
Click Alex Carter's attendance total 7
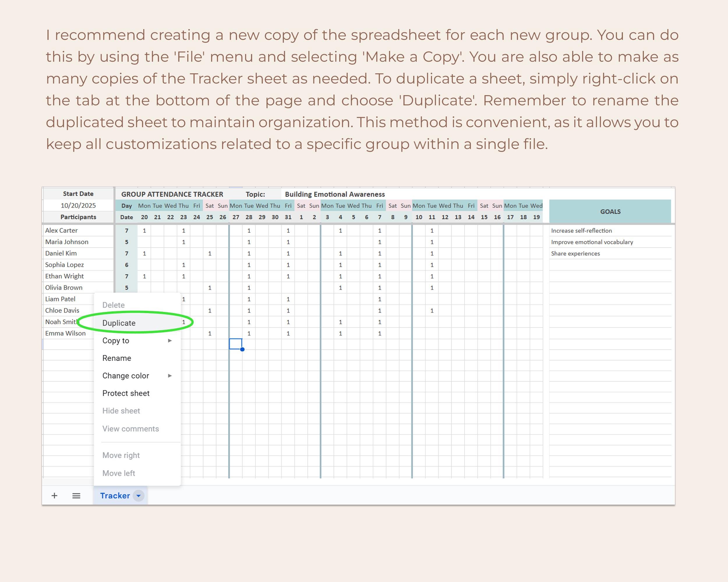coord(127,230)
